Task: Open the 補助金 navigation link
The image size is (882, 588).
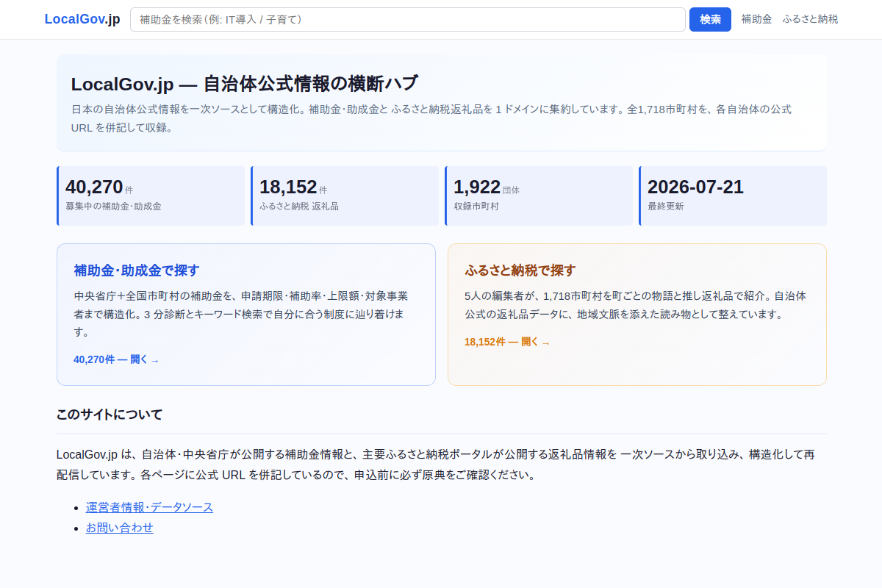Action: (x=757, y=19)
